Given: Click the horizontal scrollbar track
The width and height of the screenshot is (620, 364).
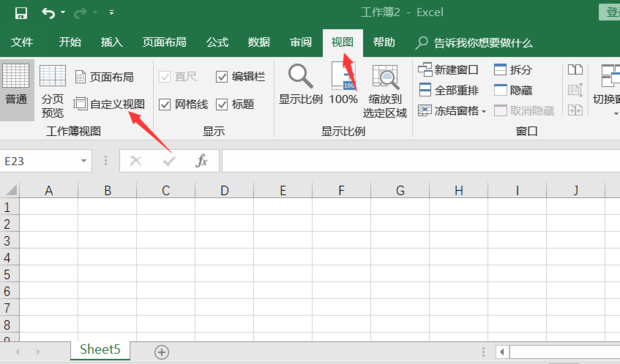Looking at the screenshot, I should 565,352.
